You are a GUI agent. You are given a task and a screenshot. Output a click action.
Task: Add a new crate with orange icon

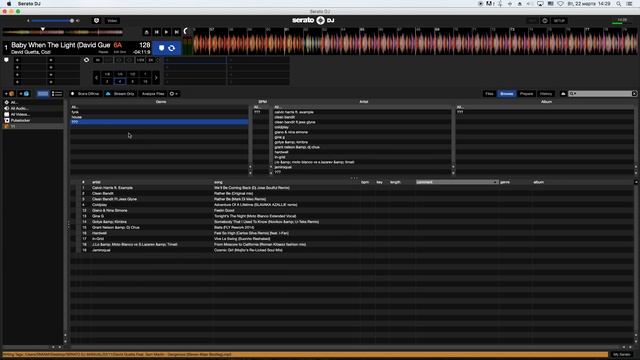coord(10,94)
